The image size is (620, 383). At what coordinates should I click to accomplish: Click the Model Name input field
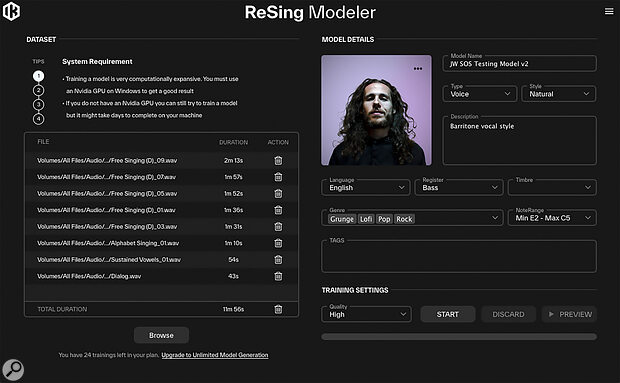[x=520, y=63]
